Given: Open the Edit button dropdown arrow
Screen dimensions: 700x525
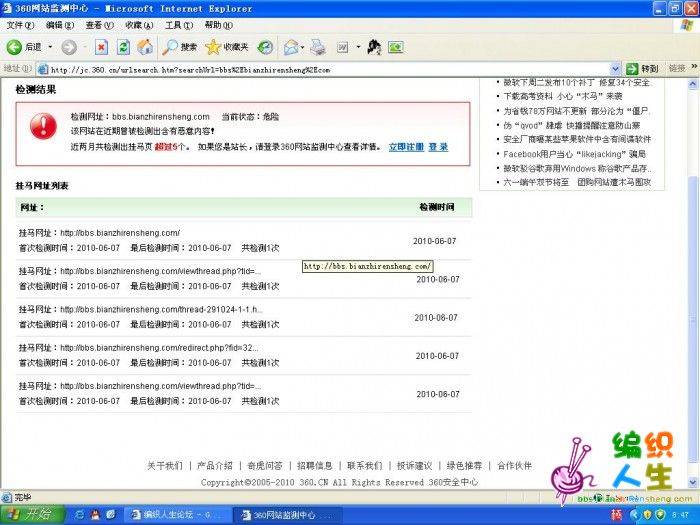Looking at the screenshot, I should click(358, 47).
